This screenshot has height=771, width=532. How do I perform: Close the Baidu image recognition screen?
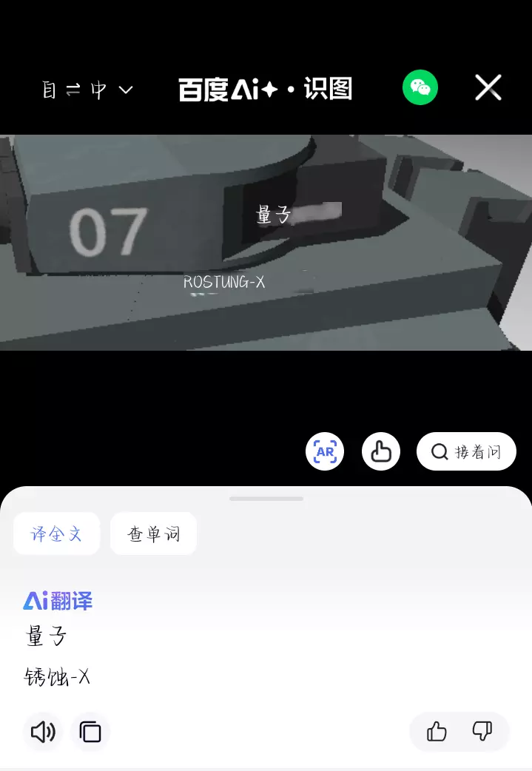488,88
